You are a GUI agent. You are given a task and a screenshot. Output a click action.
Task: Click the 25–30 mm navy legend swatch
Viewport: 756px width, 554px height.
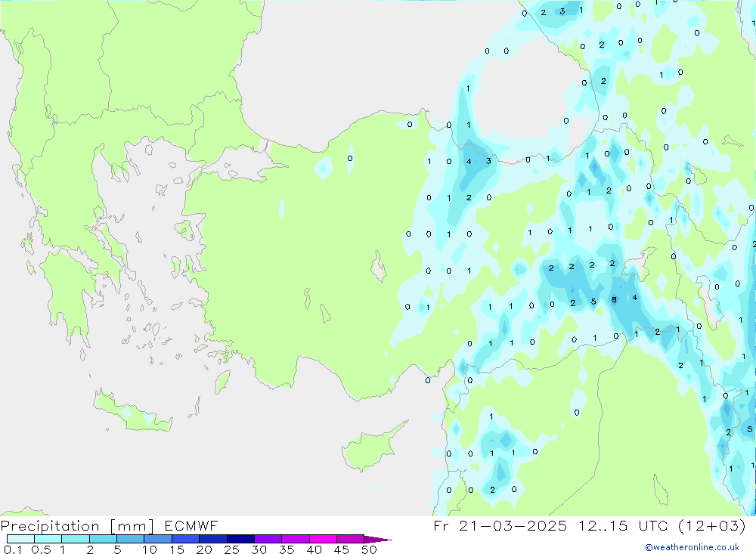240,539
